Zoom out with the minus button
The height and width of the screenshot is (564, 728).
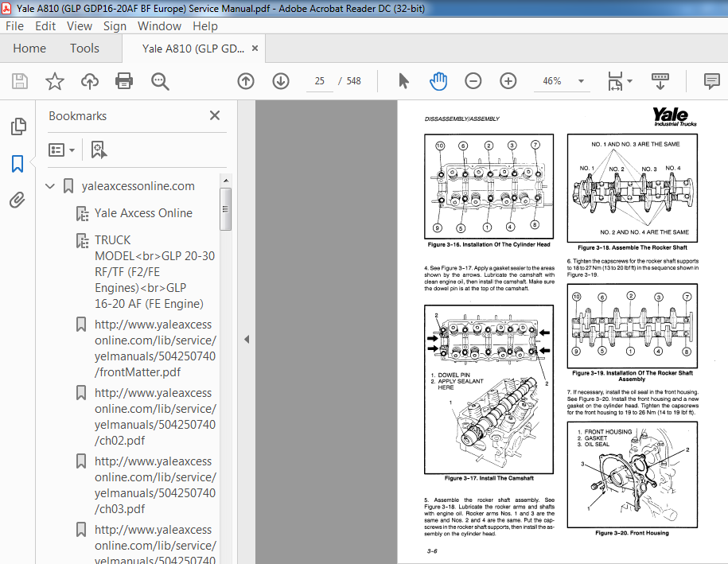473,81
